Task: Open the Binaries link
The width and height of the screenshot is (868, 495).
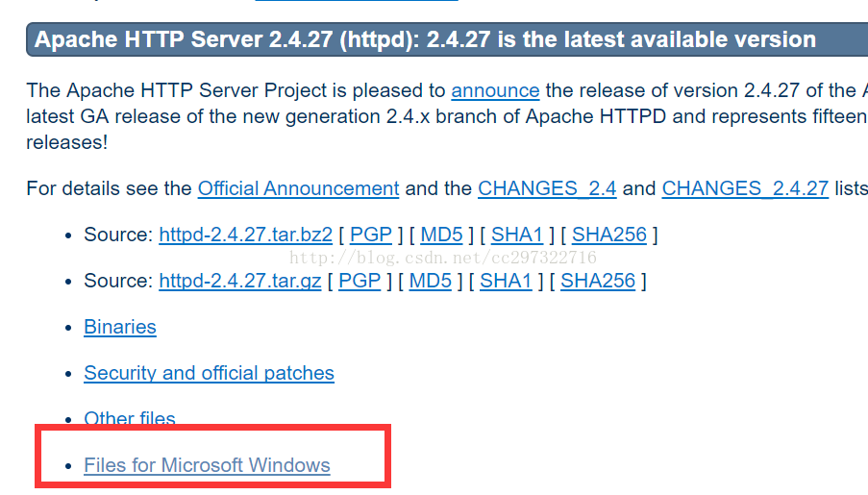Action: point(120,327)
